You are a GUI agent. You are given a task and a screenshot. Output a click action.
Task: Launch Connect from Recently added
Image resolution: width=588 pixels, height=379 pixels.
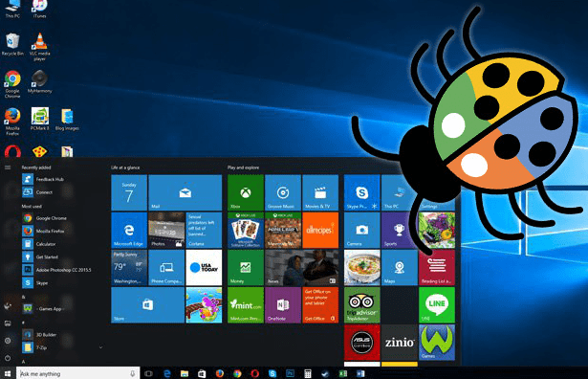click(x=37, y=192)
